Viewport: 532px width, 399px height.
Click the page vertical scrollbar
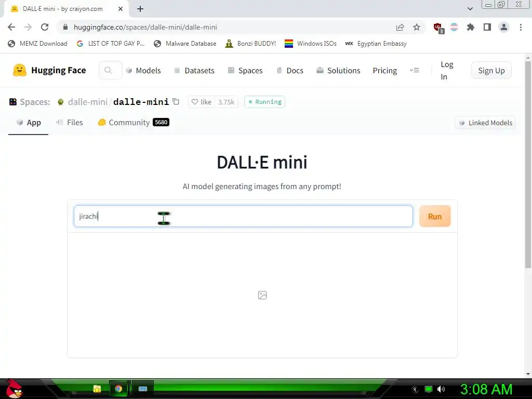click(x=528, y=165)
